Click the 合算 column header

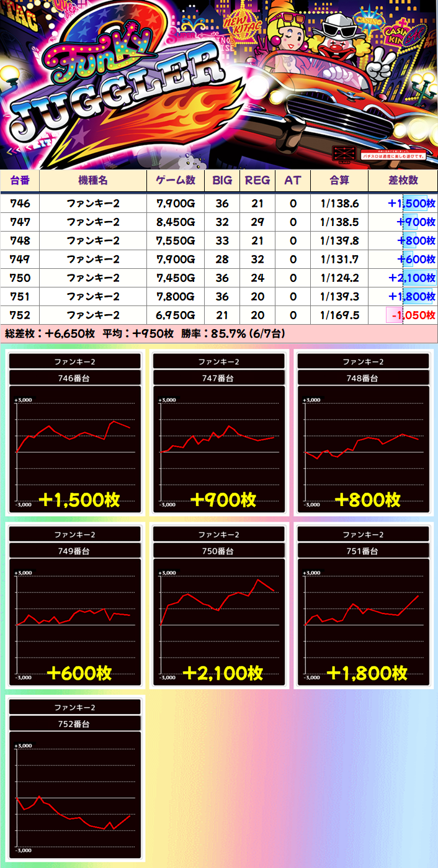pyautogui.click(x=339, y=181)
